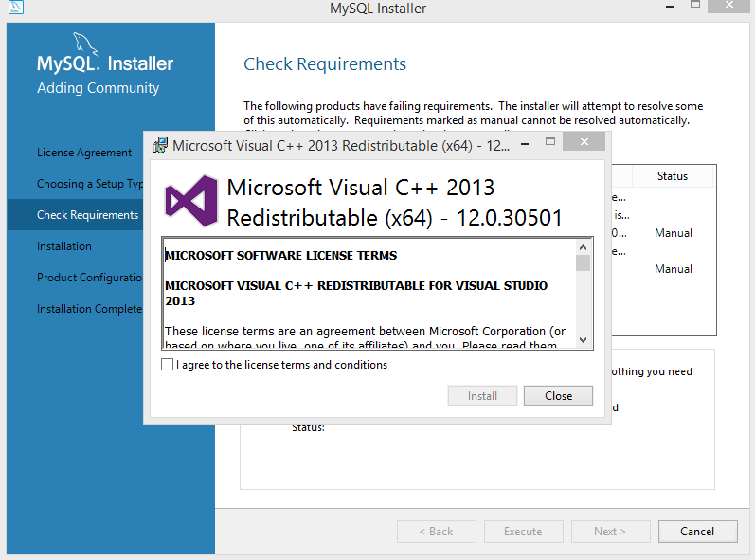The width and height of the screenshot is (755, 560).
Task: Select Installation Complete step in sidebar
Action: point(90,309)
